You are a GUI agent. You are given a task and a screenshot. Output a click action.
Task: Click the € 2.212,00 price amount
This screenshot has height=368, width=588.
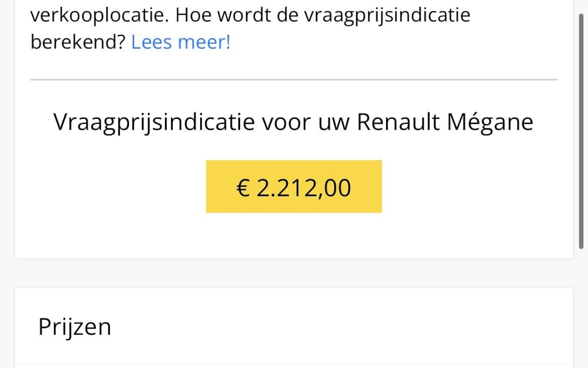303,188
